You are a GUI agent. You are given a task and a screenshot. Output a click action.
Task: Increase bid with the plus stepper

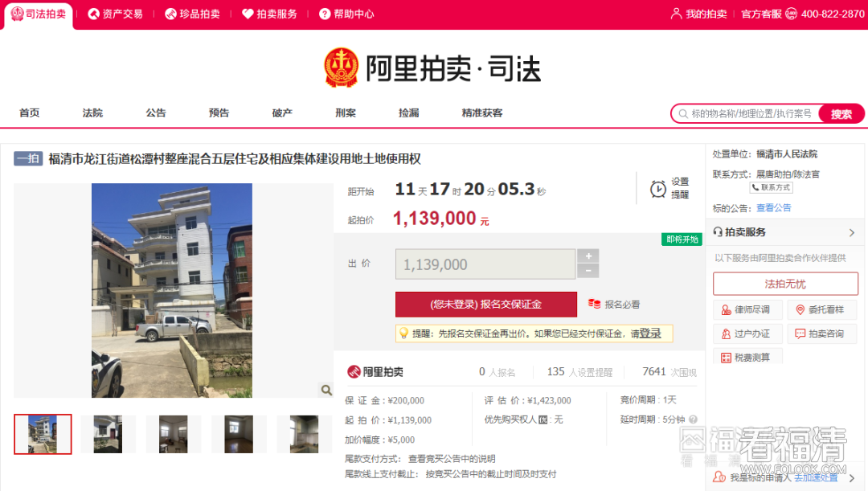(588, 256)
